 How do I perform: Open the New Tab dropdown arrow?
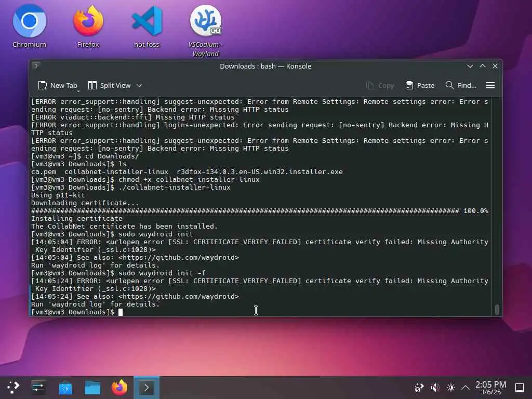click(x=78, y=90)
